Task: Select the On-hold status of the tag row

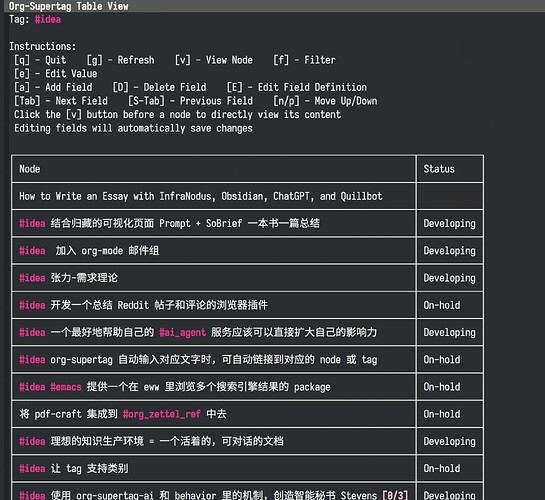Action: point(441,468)
